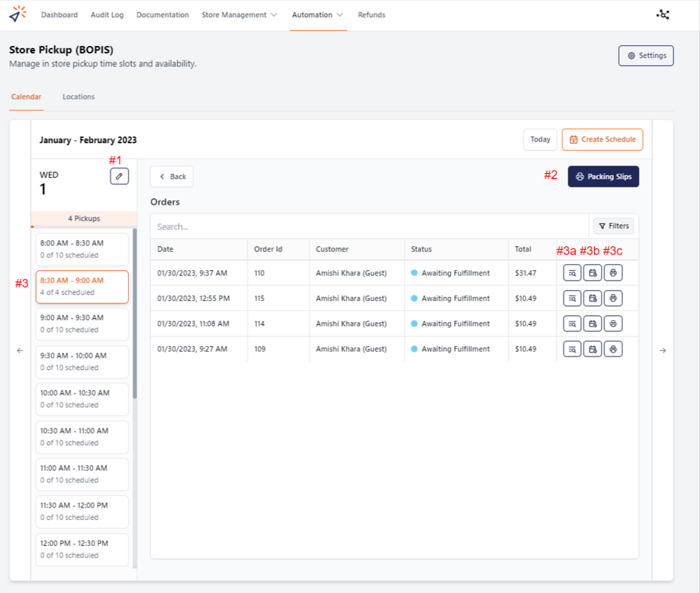Open Documentation
This screenshot has width=700, height=593.
(x=163, y=15)
